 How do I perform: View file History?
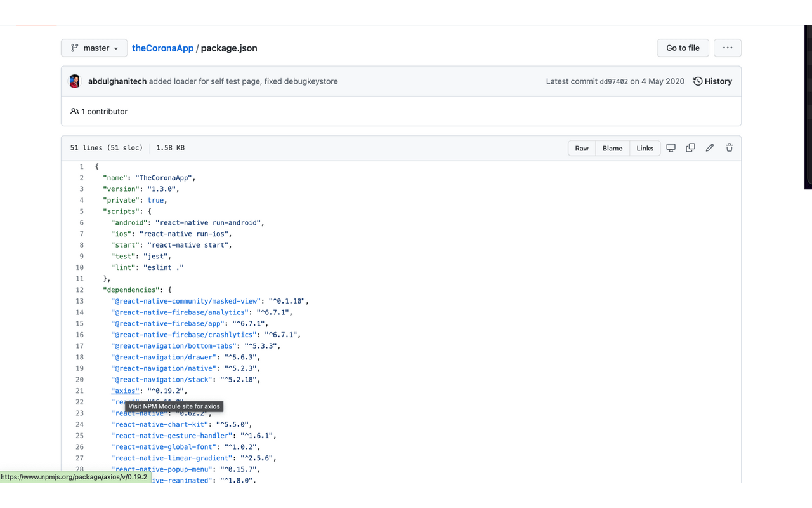coord(712,81)
